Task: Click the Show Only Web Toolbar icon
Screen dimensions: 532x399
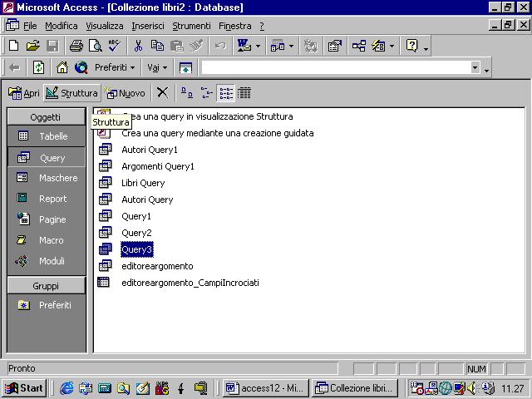Action: click(185, 67)
